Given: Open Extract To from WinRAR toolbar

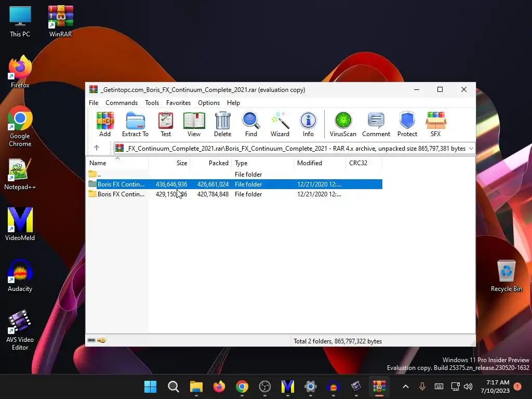Looking at the screenshot, I should (x=135, y=124).
